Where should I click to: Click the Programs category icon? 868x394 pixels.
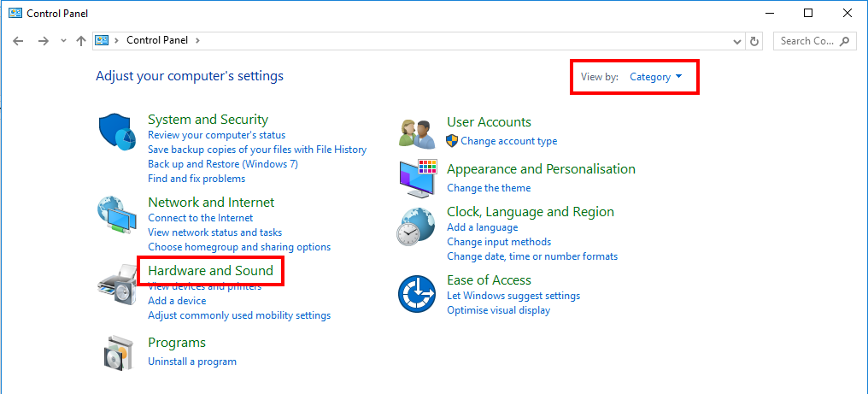(x=117, y=353)
